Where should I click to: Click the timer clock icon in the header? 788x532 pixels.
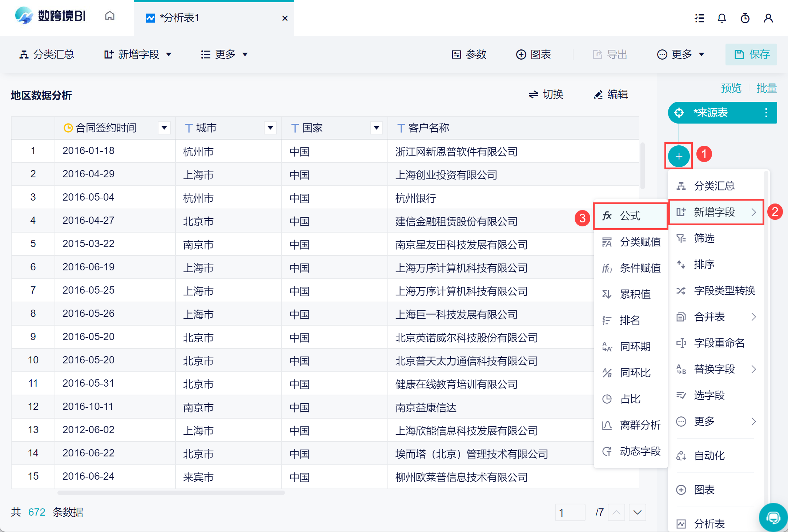(x=745, y=18)
